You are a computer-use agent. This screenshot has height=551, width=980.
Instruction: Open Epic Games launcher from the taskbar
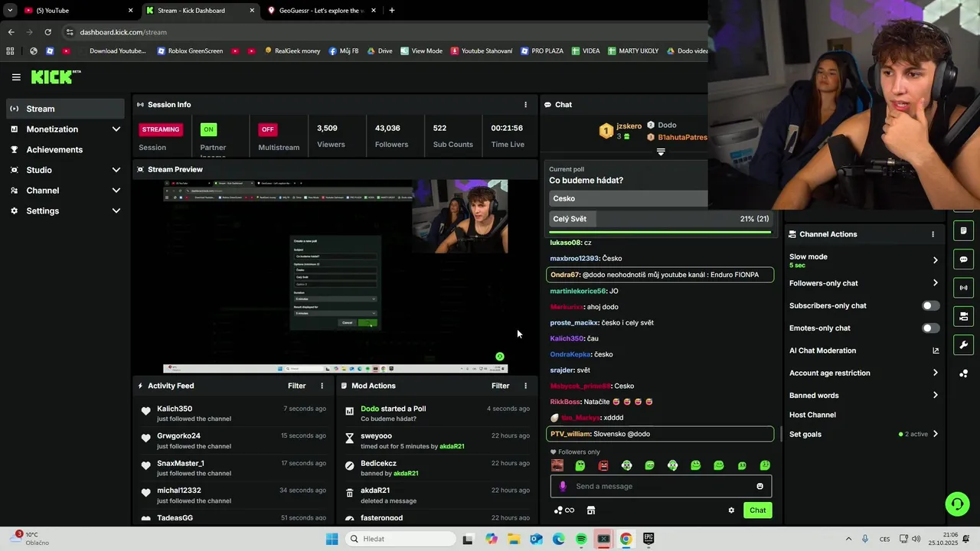point(648,539)
